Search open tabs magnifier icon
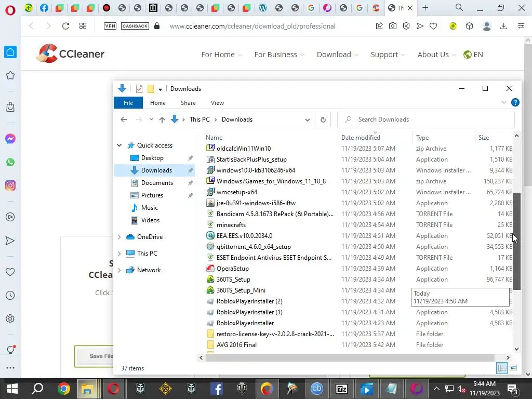Screen dimensions: 532x399 click(x=459, y=8)
